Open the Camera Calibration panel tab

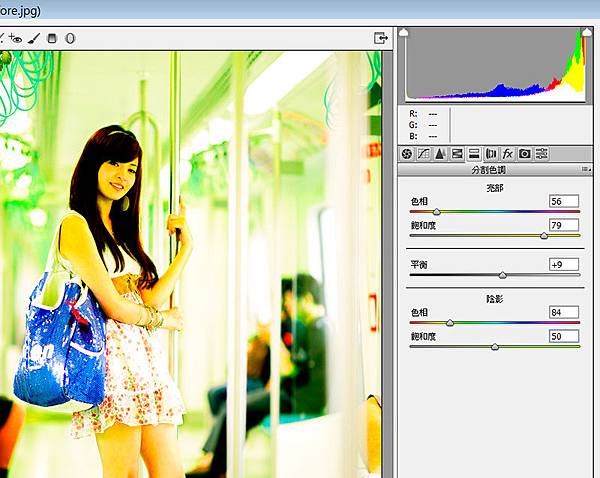[x=525, y=154]
